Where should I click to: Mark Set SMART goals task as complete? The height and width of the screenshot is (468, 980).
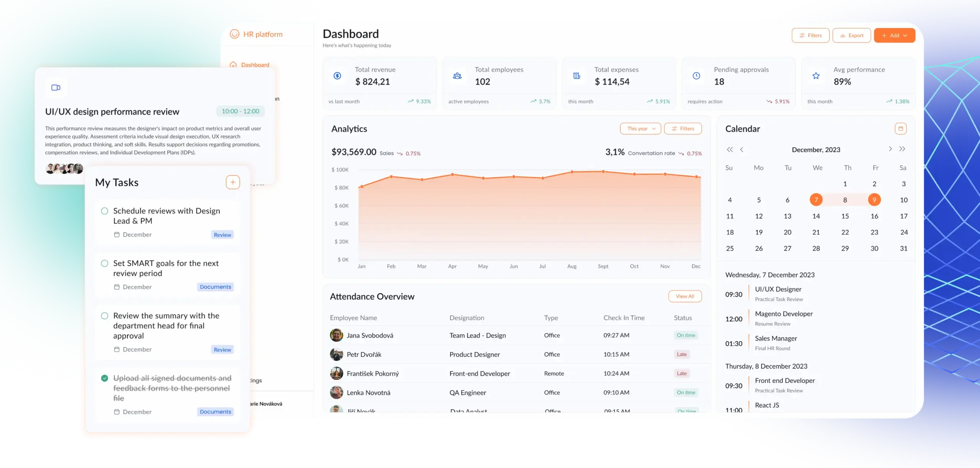[x=105, y=263]
